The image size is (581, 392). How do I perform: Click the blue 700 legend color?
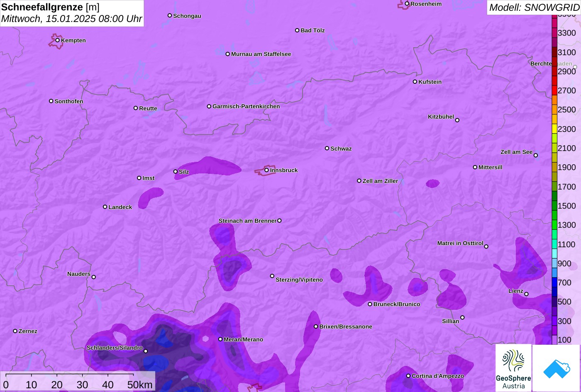tap(554, 282)
